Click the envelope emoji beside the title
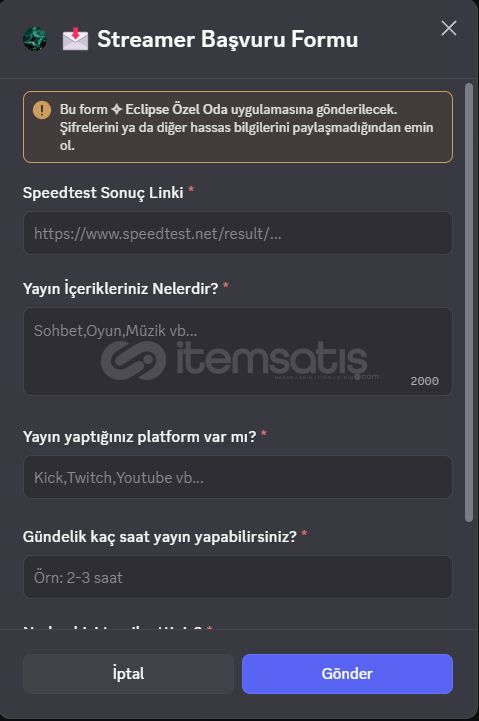 pos(75,39)
